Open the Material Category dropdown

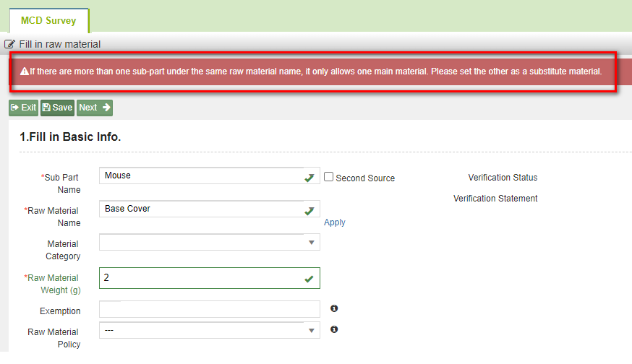210,243
